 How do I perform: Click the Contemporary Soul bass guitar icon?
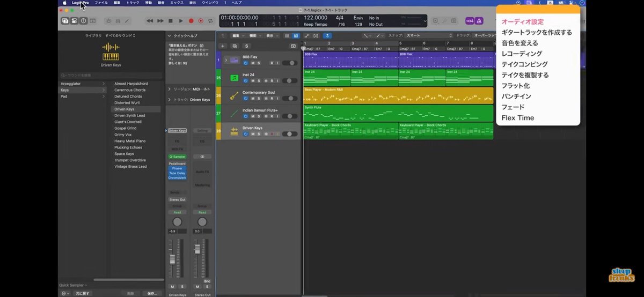[x=235, y=95]
